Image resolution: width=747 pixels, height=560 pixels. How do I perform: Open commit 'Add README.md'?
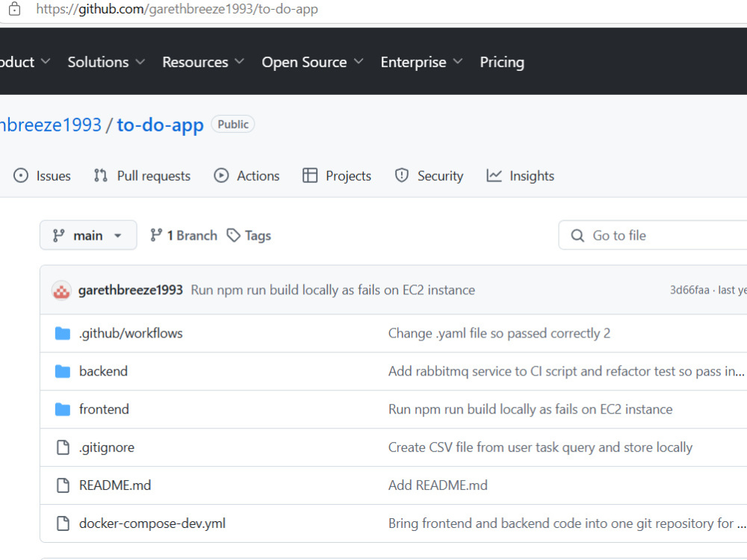(x=438, y=485)
